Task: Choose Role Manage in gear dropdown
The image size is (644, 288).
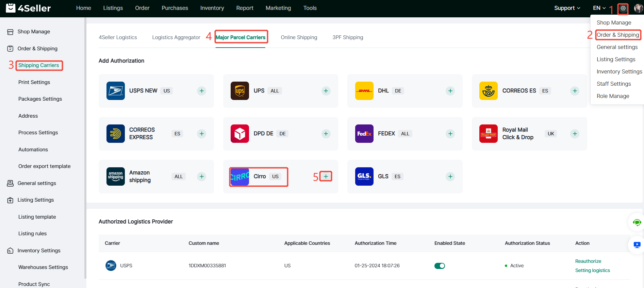Action: (x=613, y=96)
